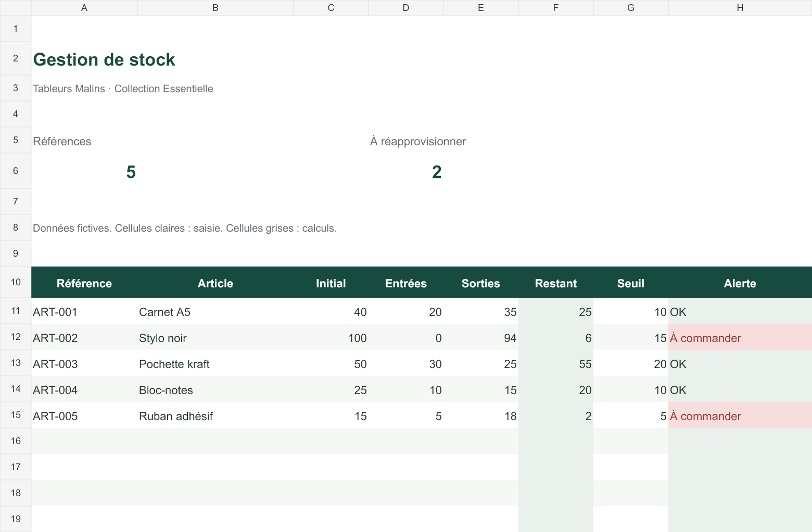This screenshot has width=812, height=532.
Task: Select column D header
Action: 406,8
